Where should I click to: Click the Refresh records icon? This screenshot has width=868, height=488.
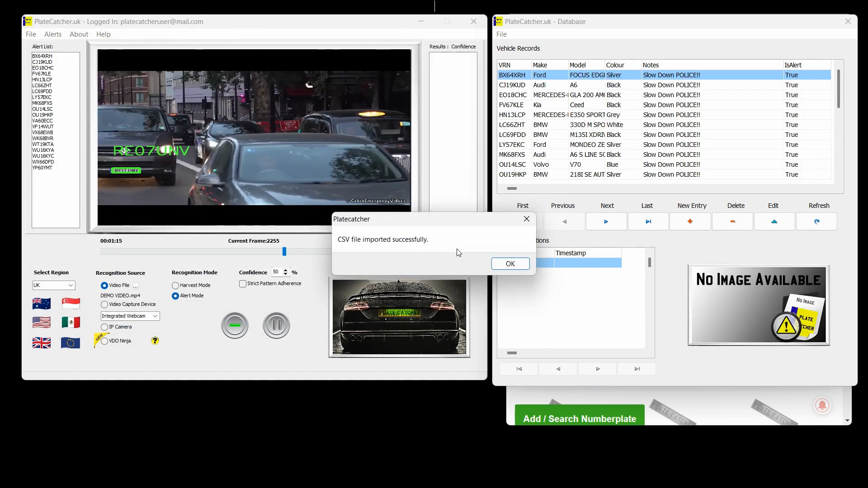coord(816,222)
